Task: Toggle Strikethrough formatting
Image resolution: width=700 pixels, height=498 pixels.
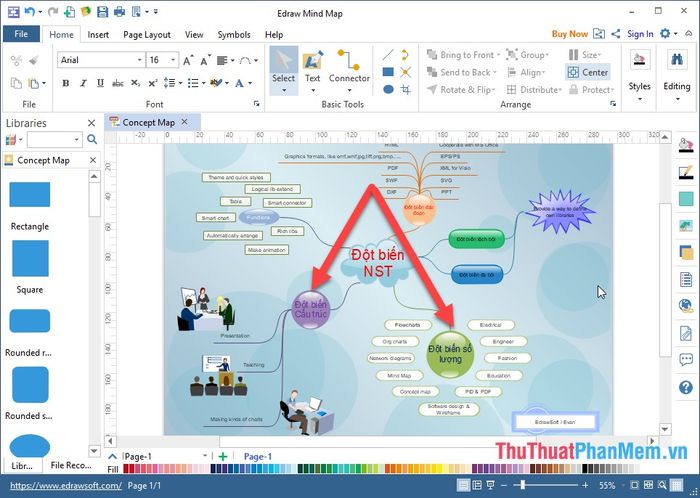Action: (118, 83)
